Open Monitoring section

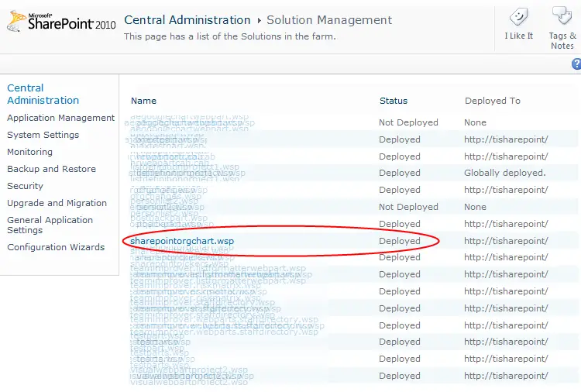[x=29, y=152]
